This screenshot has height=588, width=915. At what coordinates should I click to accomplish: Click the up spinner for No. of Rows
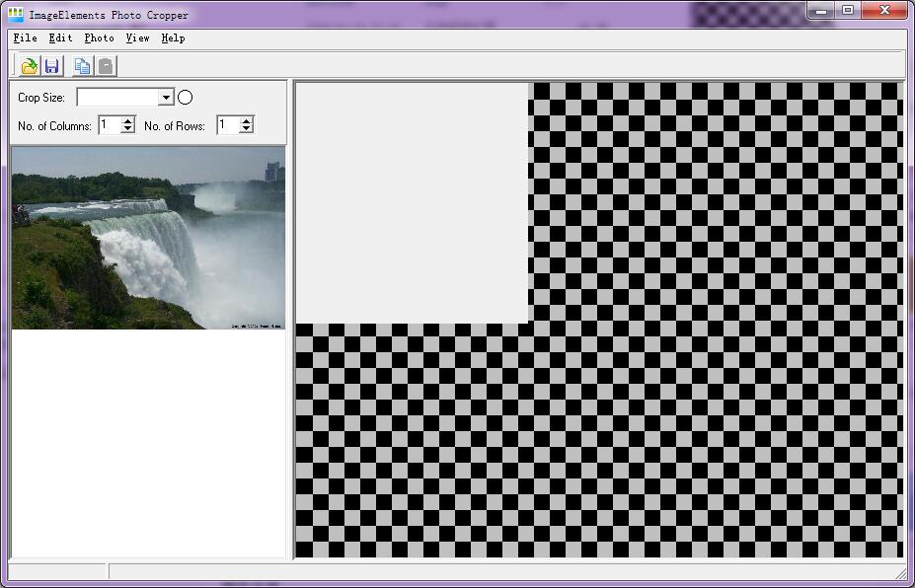click(246, 119)
